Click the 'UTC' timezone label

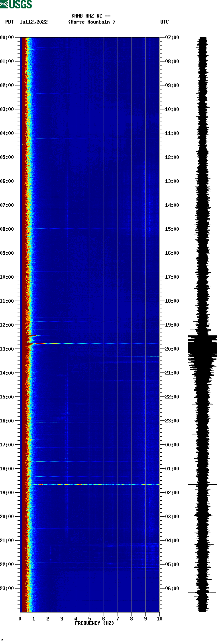point(165,22)
